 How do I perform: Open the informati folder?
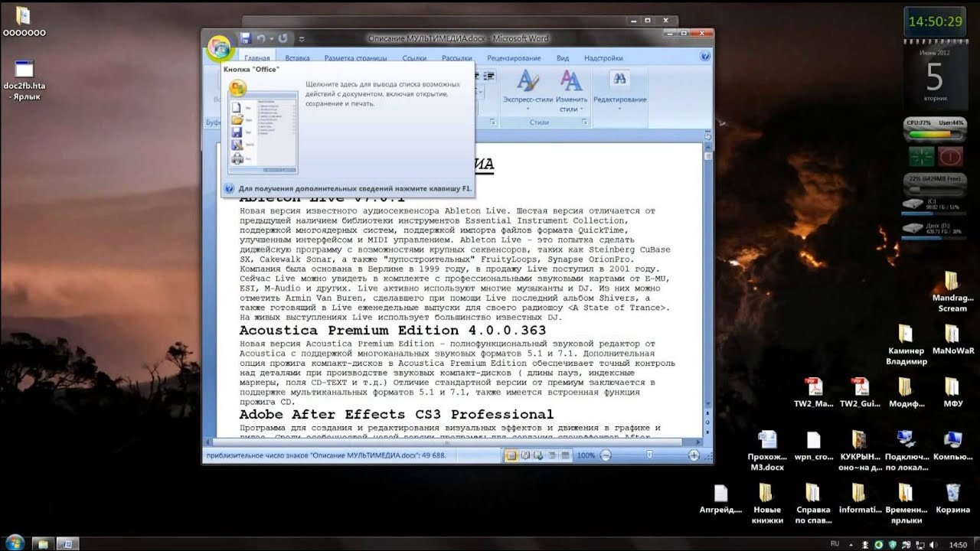tap(860, 499)
